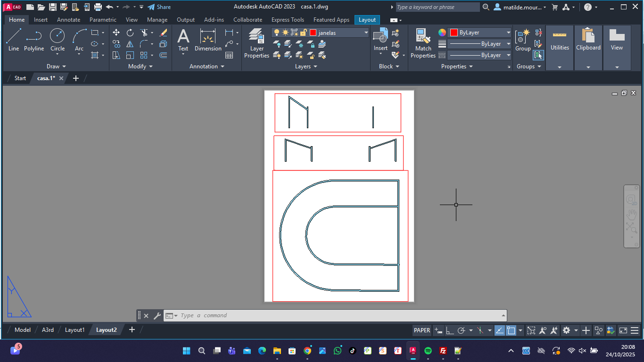Use the Erase tool
Screen dimensions: 644x362
(163, 33)
